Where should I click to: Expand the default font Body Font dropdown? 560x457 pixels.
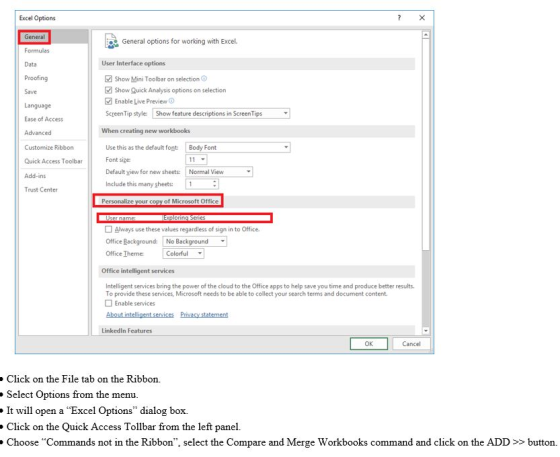tap(238, 147)
